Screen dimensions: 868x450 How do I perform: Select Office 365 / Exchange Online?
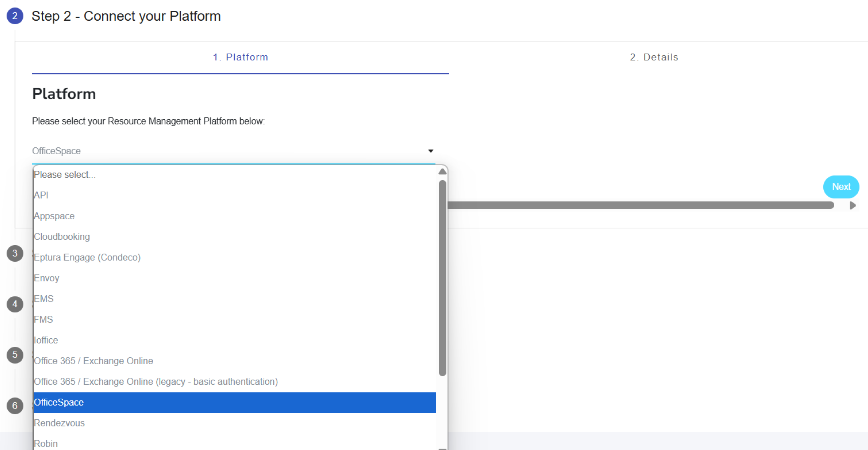tap(235, 361)
